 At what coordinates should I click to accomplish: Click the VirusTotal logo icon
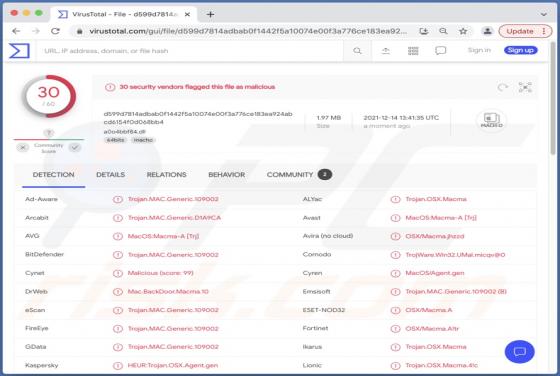(19, 51)
